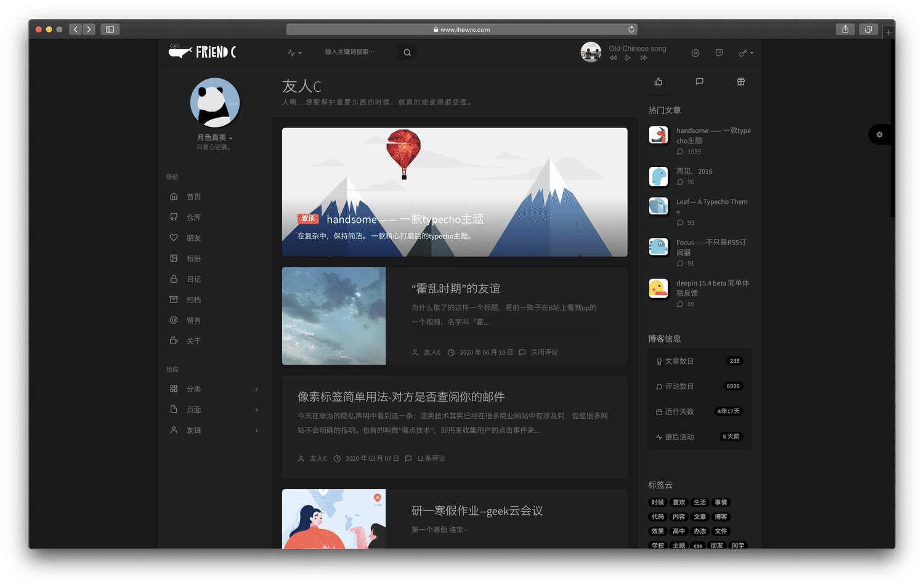Toggle the Safari sidebar button
Screen dimensions: 924x587
(110, 29)
